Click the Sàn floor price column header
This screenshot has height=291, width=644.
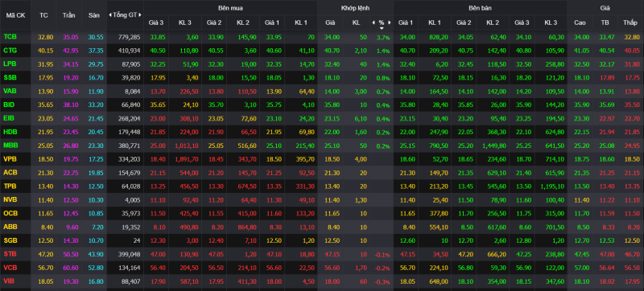94,15
